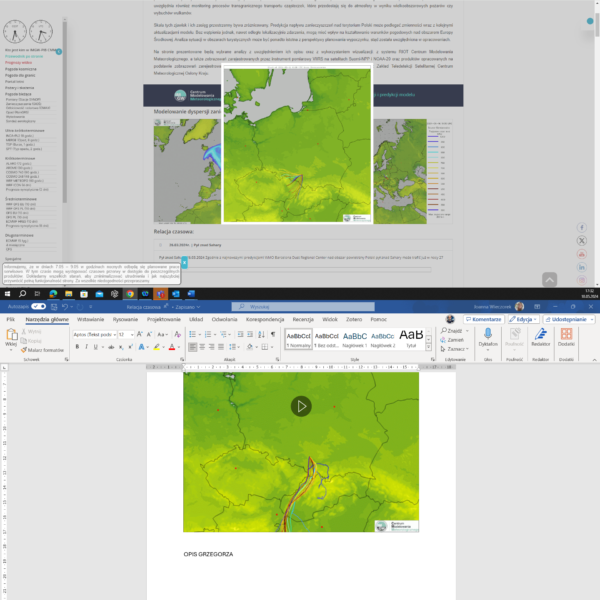Click the borders icon
600x600 pixels.
pos(264,347)
